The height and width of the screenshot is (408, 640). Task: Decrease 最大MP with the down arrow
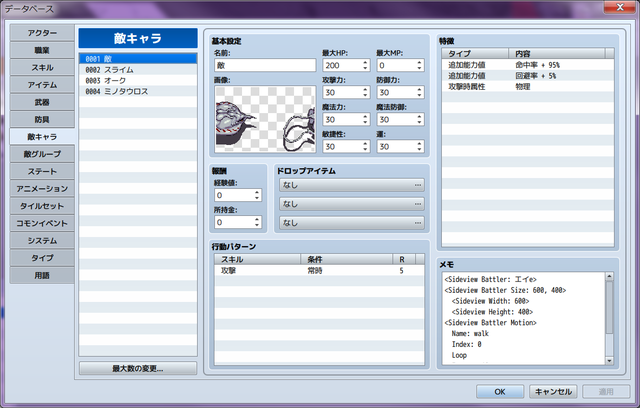tap(419, 68)
